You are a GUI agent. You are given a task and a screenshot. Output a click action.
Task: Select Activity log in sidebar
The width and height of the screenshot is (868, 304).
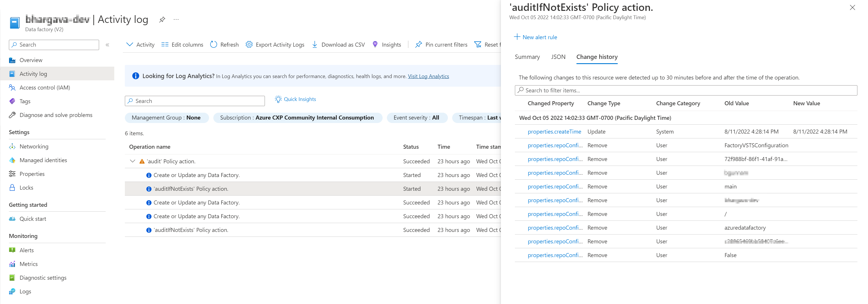point(57,74)
